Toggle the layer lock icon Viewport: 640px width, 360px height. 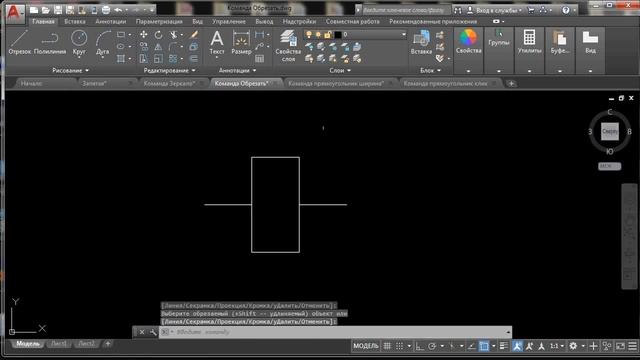point(327,35)
